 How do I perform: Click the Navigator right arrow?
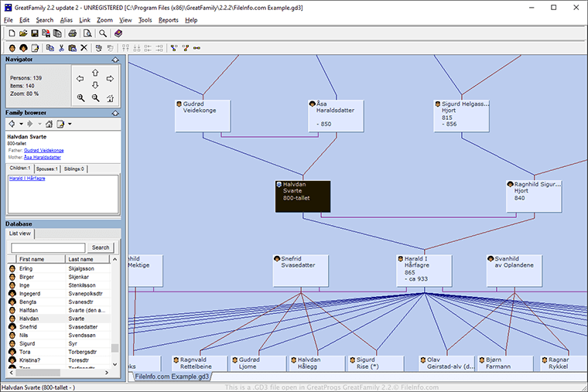[110, 79]
